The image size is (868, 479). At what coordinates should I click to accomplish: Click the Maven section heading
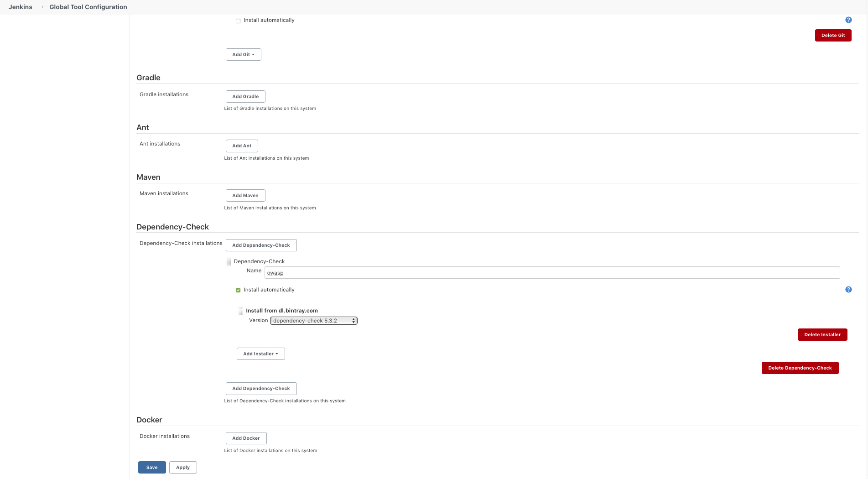[148, 177]
